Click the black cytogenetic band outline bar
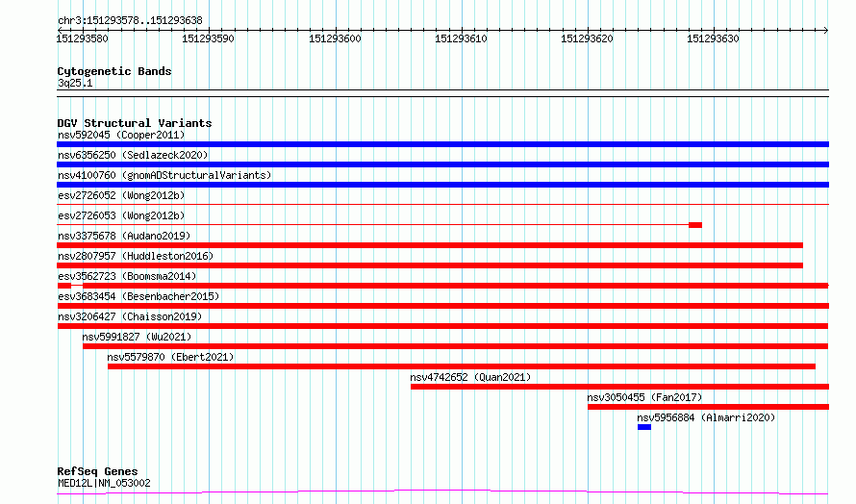 (442, 93)
